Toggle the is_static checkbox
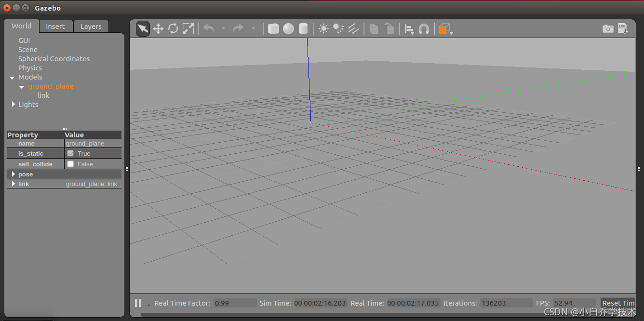 (70, 153)
